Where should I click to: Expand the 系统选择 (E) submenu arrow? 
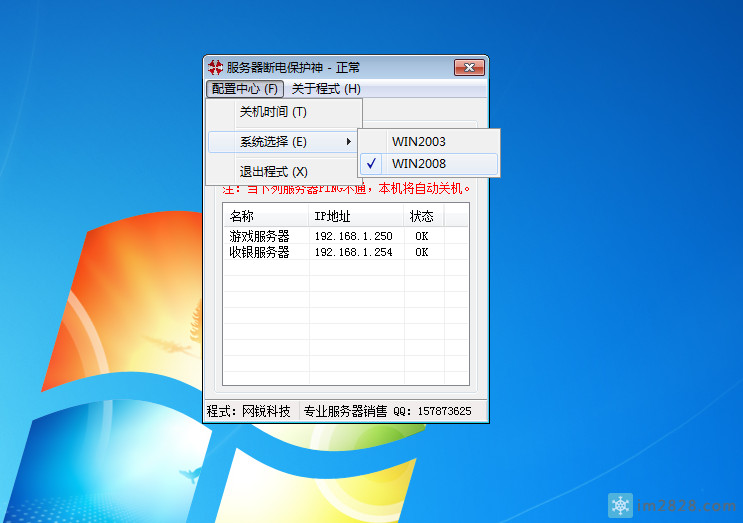[x=348, y=142]
